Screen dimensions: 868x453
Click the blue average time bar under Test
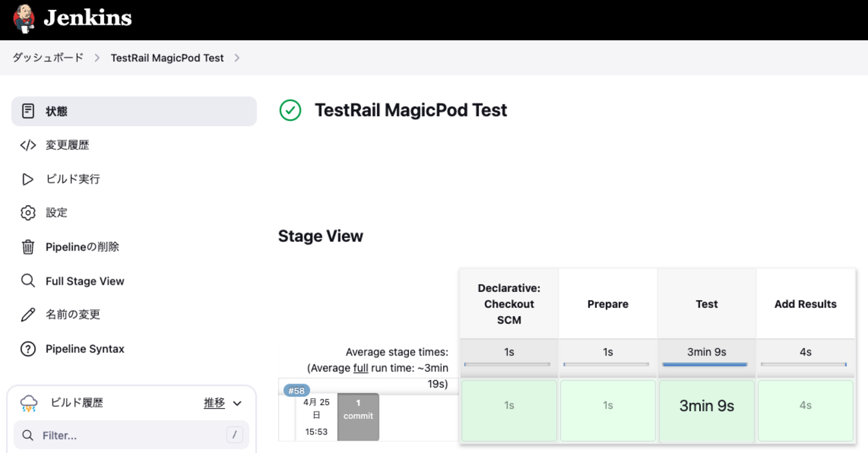pos(705,365)
